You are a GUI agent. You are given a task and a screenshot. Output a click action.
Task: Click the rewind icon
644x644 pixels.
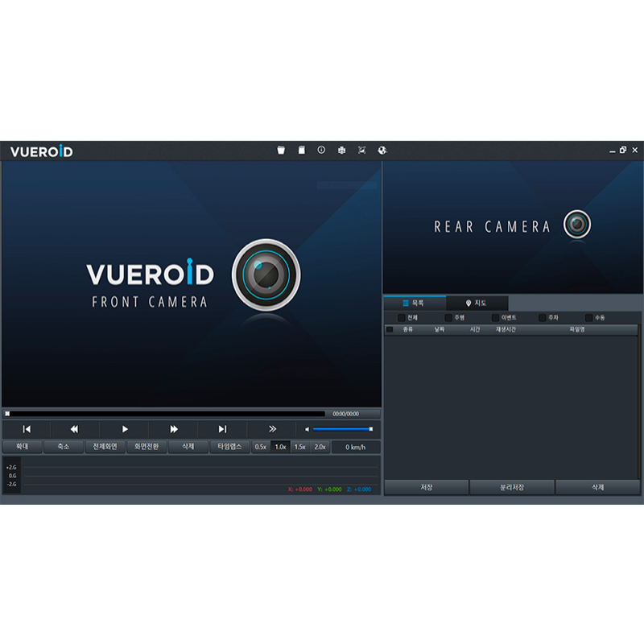pyautogui.click(x=75, y=429)
